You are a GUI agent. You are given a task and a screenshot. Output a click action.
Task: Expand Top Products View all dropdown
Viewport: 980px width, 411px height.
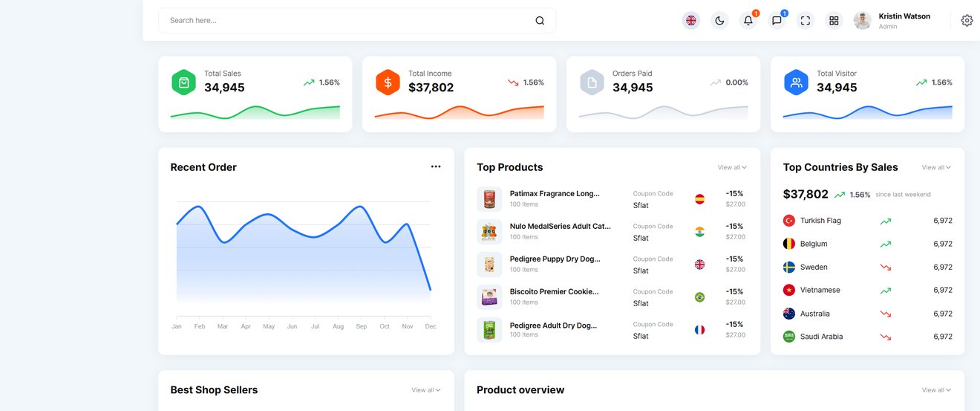click(x=732, y=167)
